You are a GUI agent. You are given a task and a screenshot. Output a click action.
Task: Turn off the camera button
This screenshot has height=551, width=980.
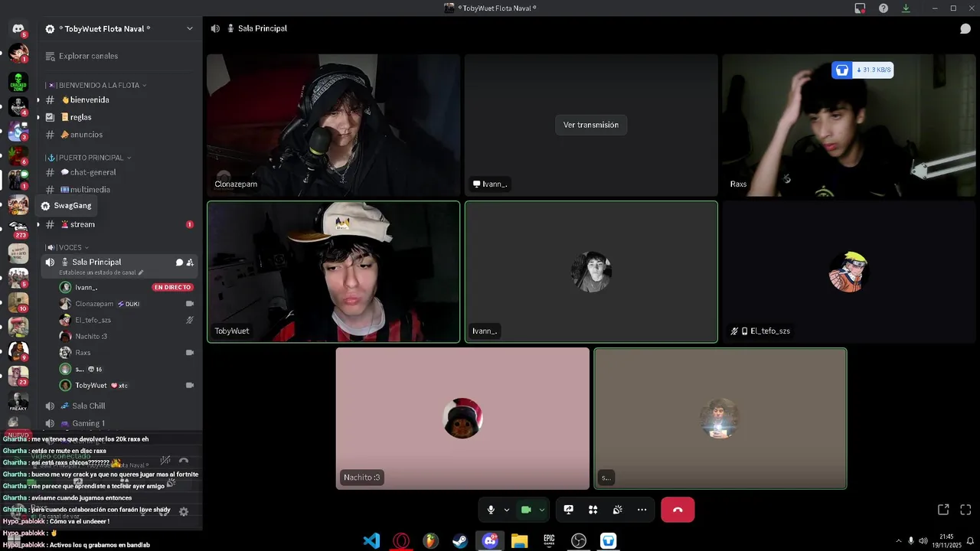(x=526, y=510)
